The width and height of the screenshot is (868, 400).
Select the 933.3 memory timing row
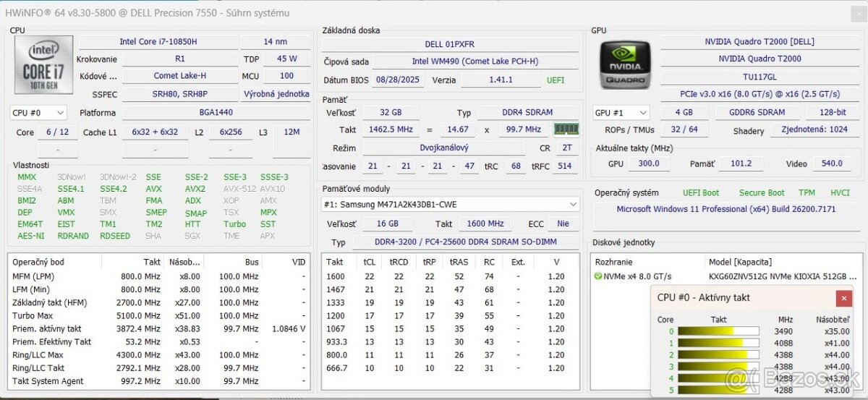click(x=450, y=341)
